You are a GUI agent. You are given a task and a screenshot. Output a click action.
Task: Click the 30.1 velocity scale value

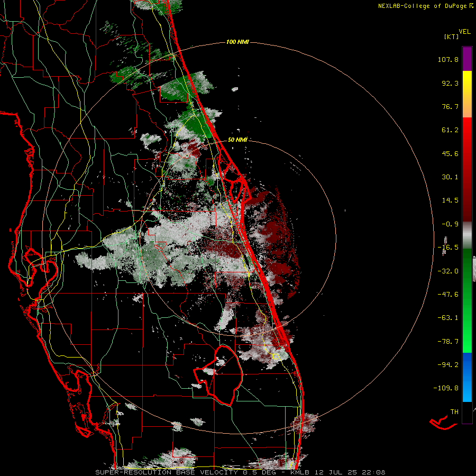click(x=450, y=177)
